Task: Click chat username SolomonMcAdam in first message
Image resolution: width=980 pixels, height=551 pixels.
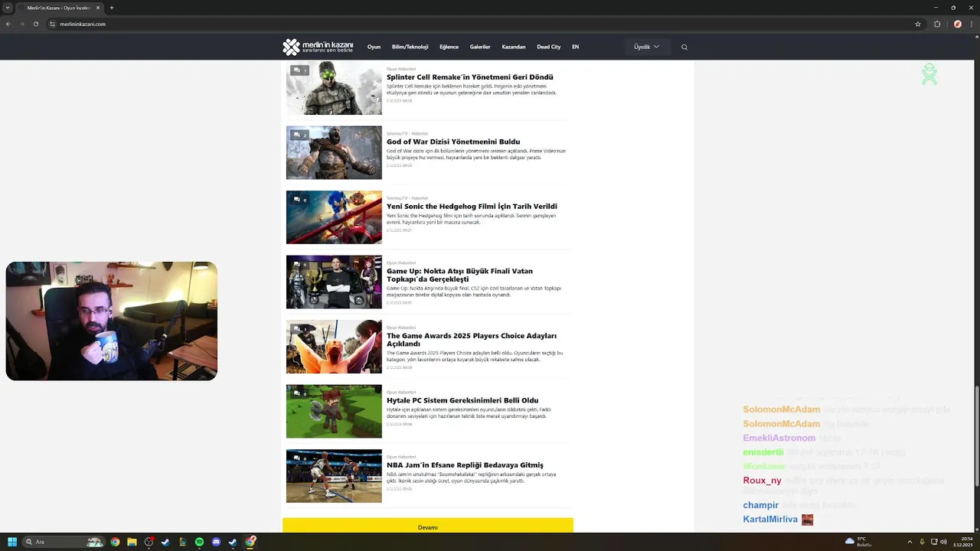Action: pos(781,409)
